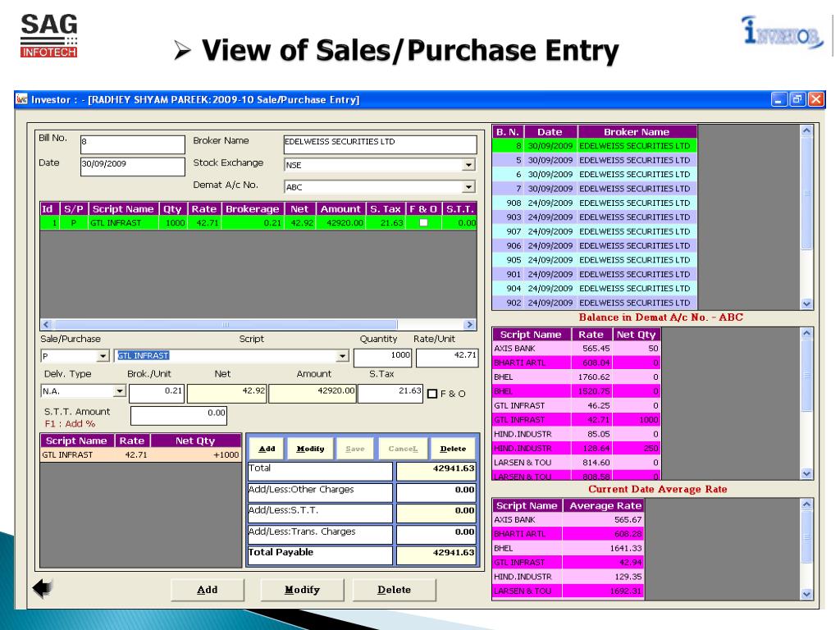
Task: Click the Average Rate column header
Action: 605,505
